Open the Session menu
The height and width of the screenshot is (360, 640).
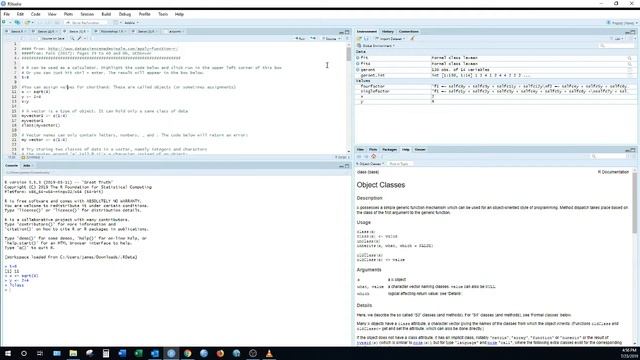[x=87, y=14]
